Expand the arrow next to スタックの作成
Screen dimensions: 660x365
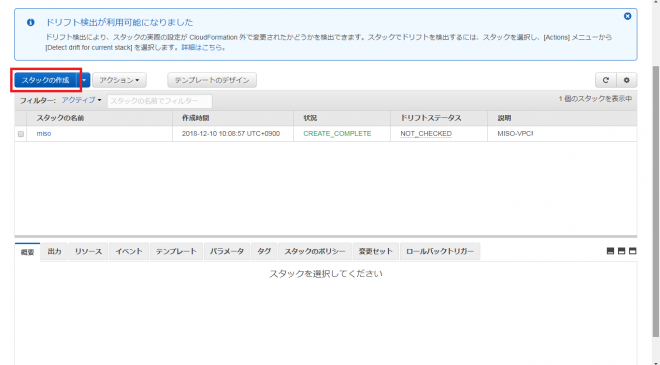click(84, 80)
